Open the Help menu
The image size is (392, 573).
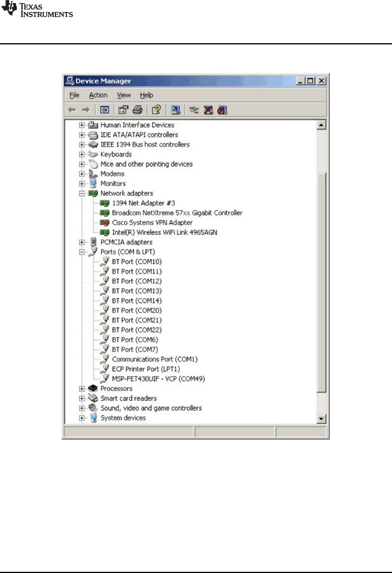[147, 95]
